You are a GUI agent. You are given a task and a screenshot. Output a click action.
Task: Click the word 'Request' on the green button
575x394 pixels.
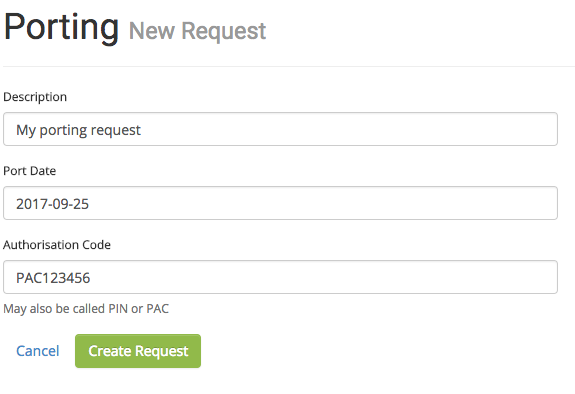click(162, 351)
